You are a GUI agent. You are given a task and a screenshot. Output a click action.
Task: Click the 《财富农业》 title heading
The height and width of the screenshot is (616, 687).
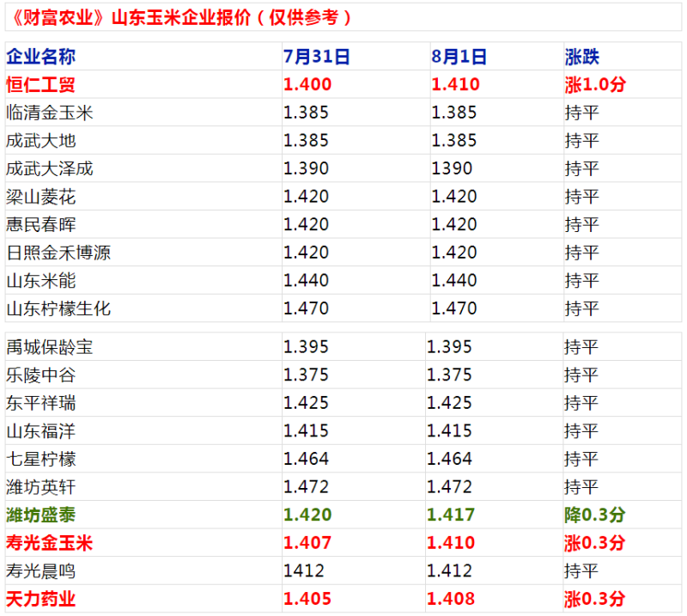182,18
